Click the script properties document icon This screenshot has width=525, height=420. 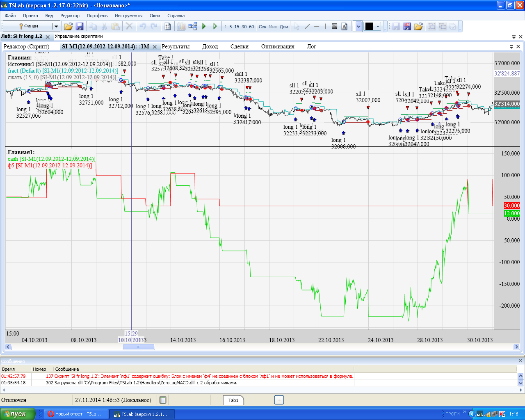pyautogui.click(x=167, y=27)
